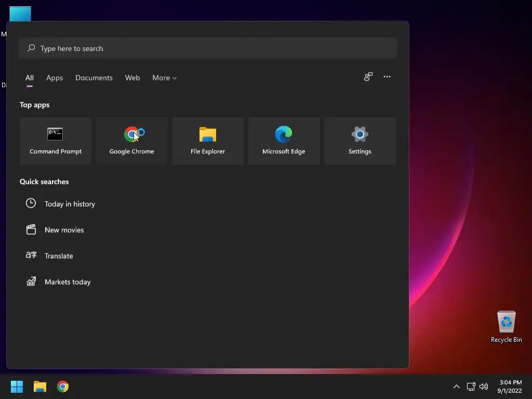Image resolution: width=532 pixels, height=399 pixels.
Task: Switch to the Apps search tab
Action: pyautogui.click(x=55, y=78)
